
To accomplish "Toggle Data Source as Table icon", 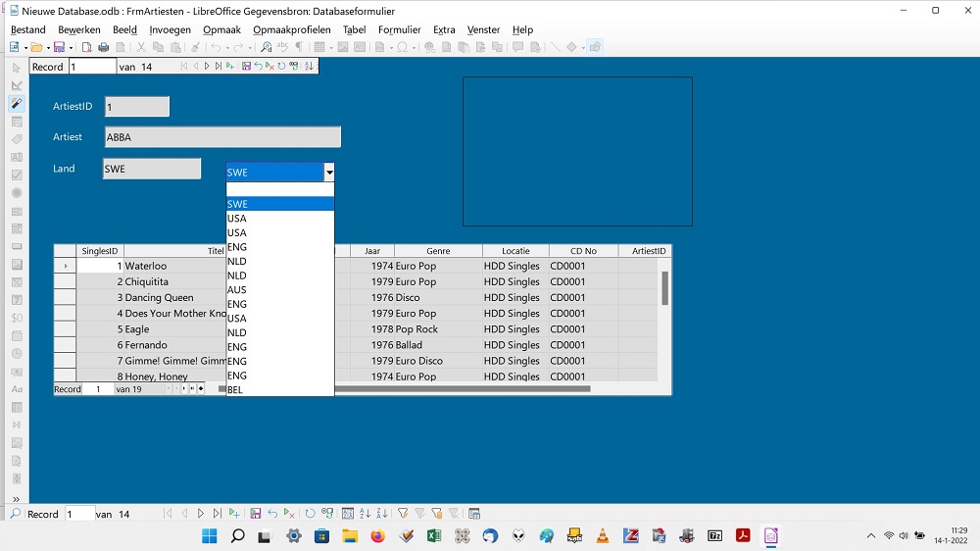I will tap(474, 514).
